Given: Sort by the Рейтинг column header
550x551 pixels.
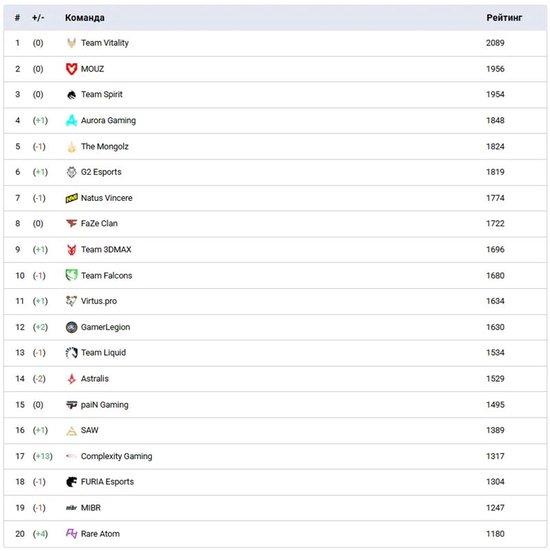Looking at the screenshot, I should point(504,18).
